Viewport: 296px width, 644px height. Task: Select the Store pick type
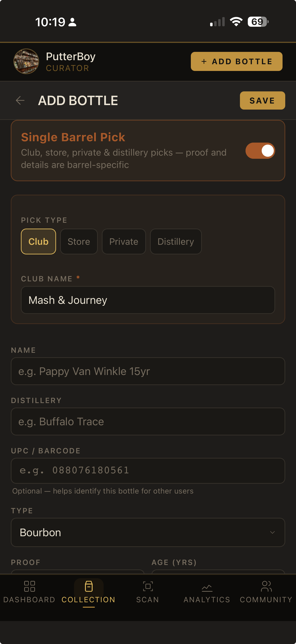tap(79, 242)
